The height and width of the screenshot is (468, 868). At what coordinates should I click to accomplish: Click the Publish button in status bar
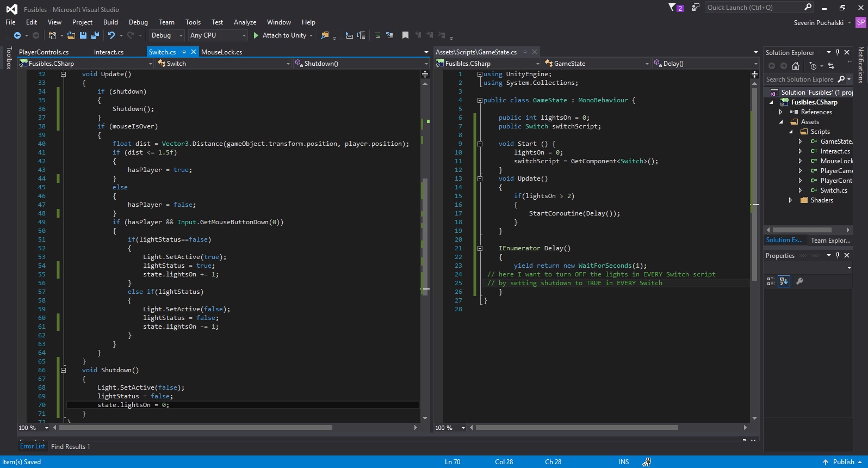click(x=842, y=462)
